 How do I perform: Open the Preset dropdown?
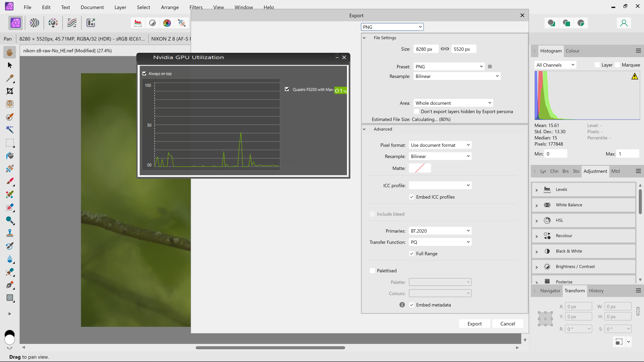point(449,67)
